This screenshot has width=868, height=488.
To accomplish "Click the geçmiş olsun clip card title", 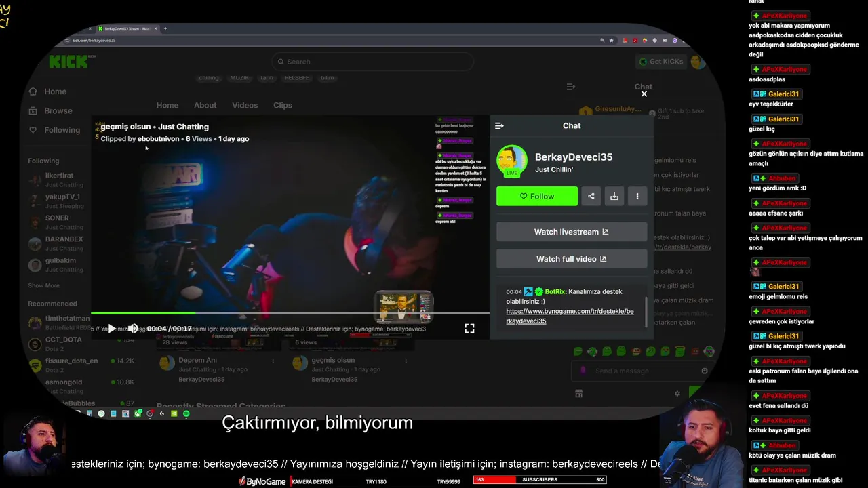I will [333, 361].
